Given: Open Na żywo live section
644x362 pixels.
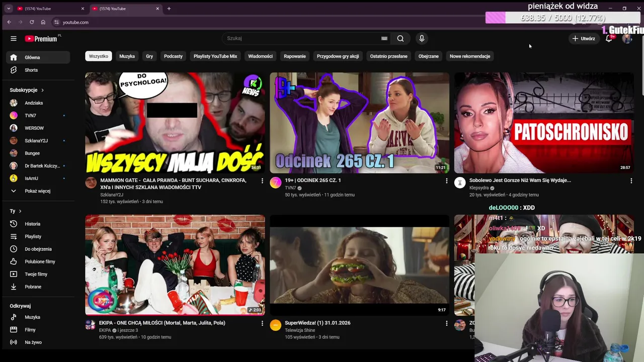Looking at the screenshot, I should [39, 342].
